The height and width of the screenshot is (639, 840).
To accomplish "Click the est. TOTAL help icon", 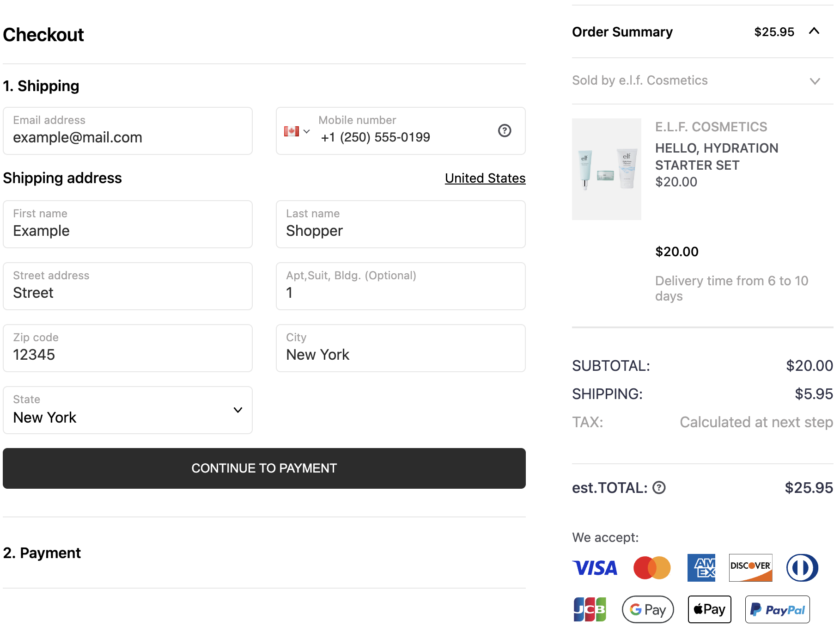I will (659, 488).
